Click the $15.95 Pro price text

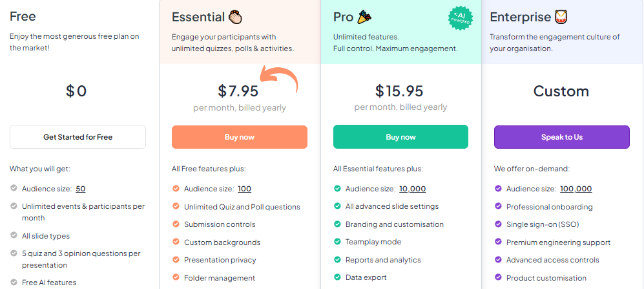pos(400,91)
